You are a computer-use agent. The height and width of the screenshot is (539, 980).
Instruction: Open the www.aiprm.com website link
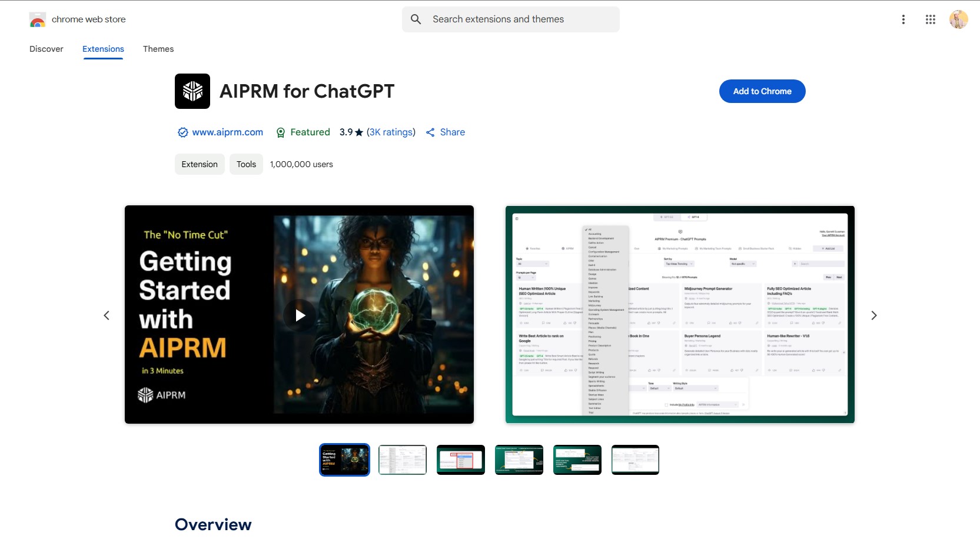(x=227, y=132)
